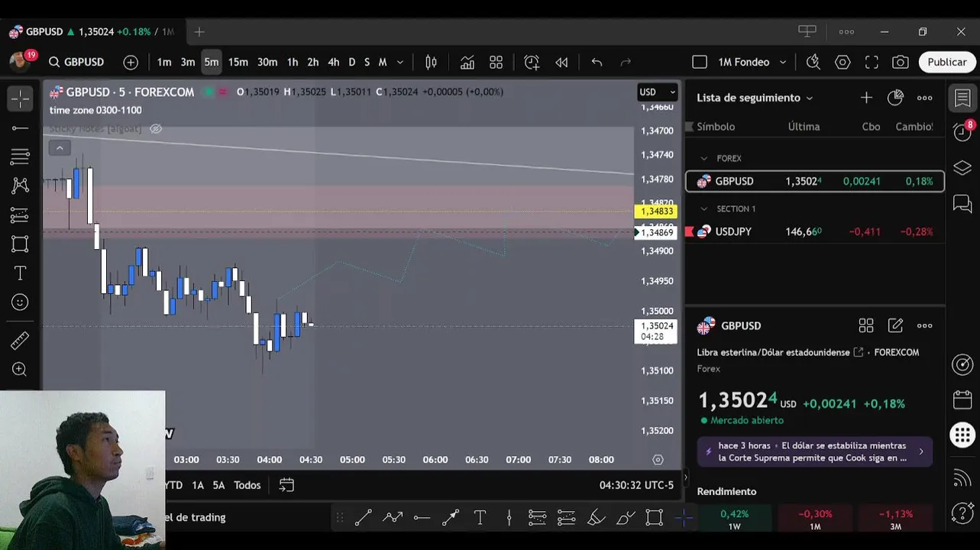
Task: Toggle Sticky Note indicator visibility eye
Action: coord(156,129)
